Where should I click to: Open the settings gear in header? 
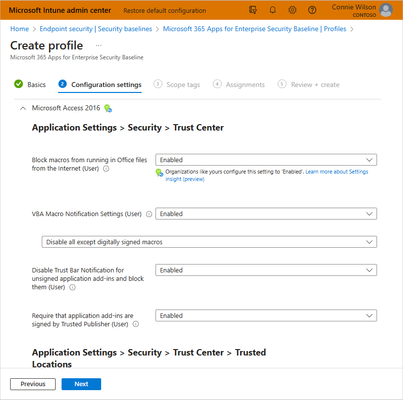click(x=292, y=10)
